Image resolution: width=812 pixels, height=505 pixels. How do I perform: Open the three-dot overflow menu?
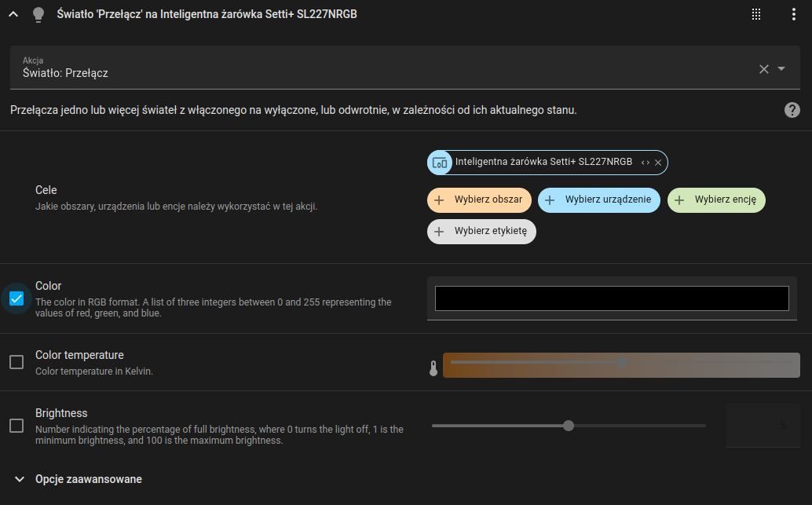pos(793,14)
